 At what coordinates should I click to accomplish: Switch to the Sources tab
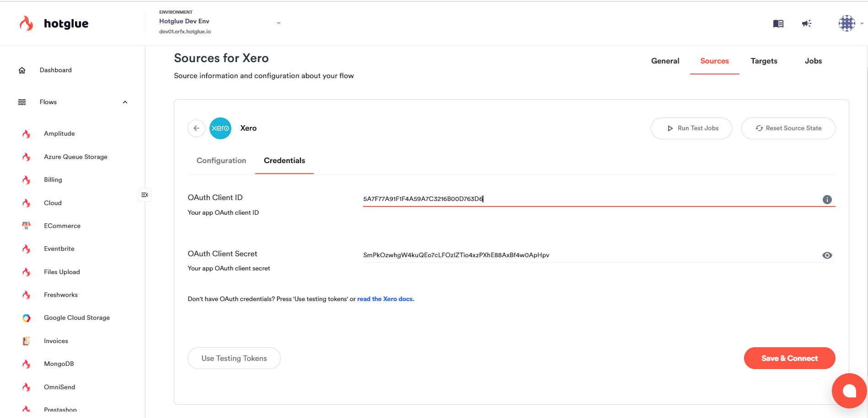click(x=714, y=61)
